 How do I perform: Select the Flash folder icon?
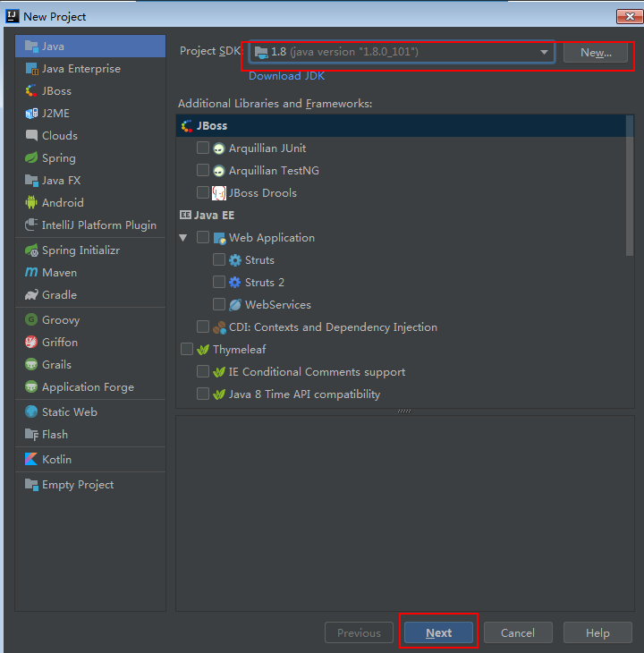(x=31, y=435)
